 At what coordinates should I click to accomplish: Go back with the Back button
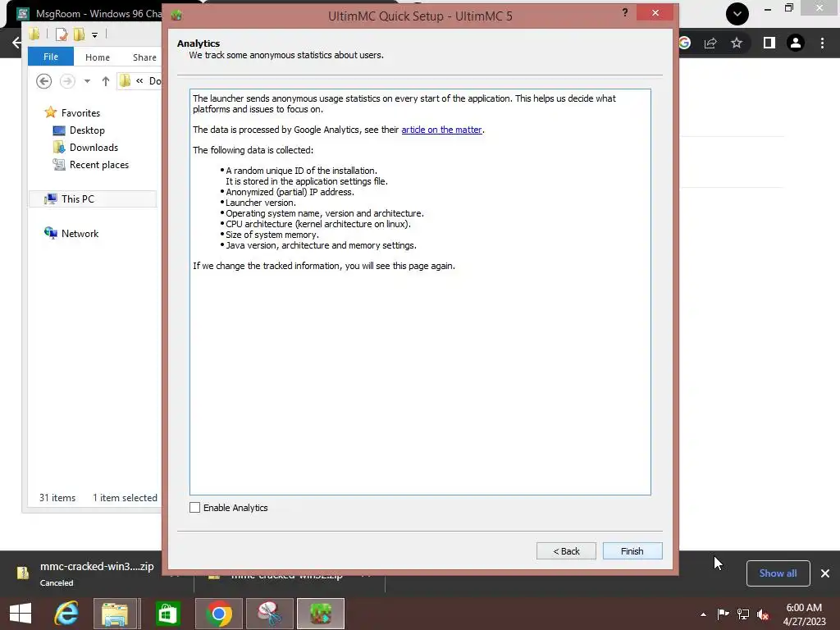tap(566, 550)
